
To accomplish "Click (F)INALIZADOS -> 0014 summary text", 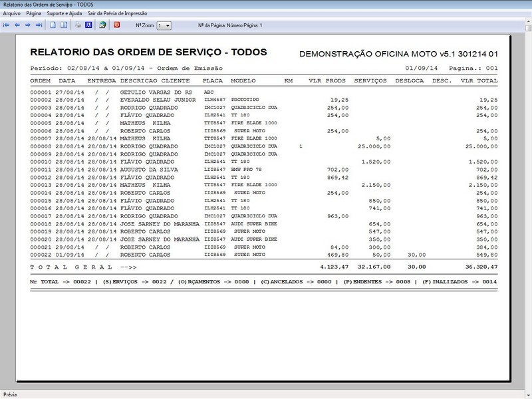I will [460, 282].
